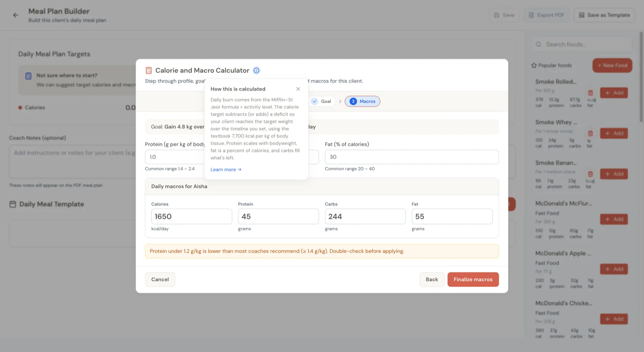Click the Export PDF button
Screen dimensions: 644x352
(546, 15)
